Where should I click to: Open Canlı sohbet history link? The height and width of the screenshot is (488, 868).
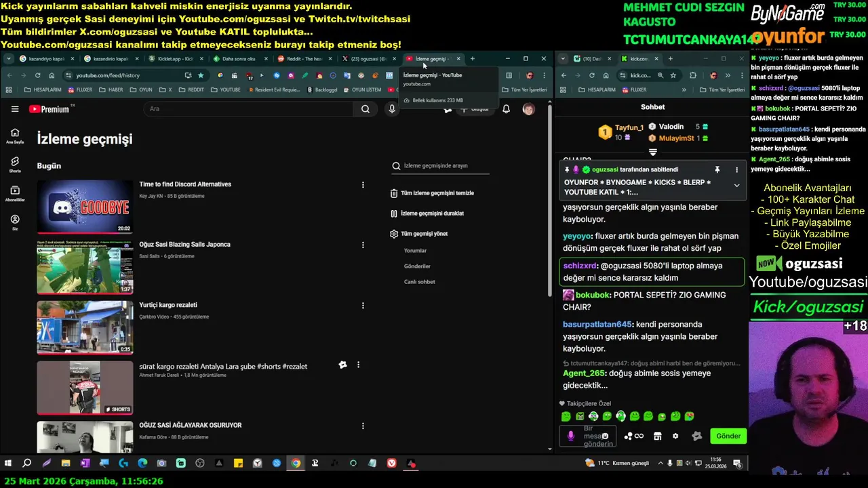[x=420, y=282]
